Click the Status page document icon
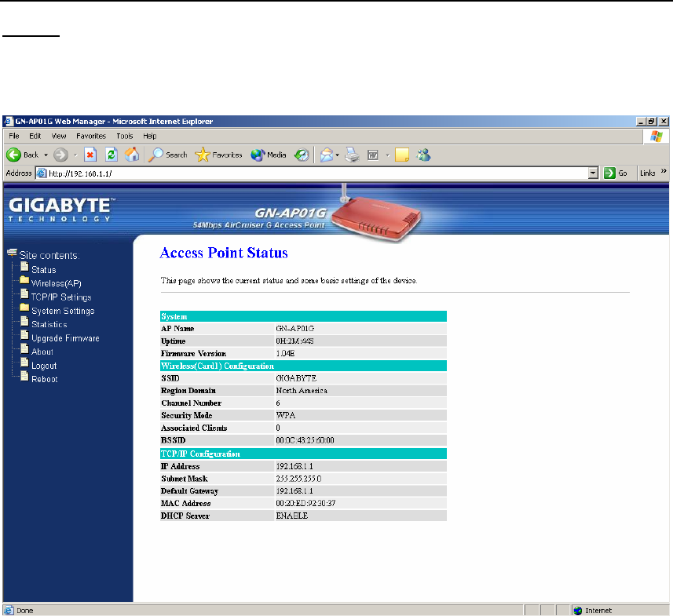This screenshot has height=616, width=673. tap(24, 266)
